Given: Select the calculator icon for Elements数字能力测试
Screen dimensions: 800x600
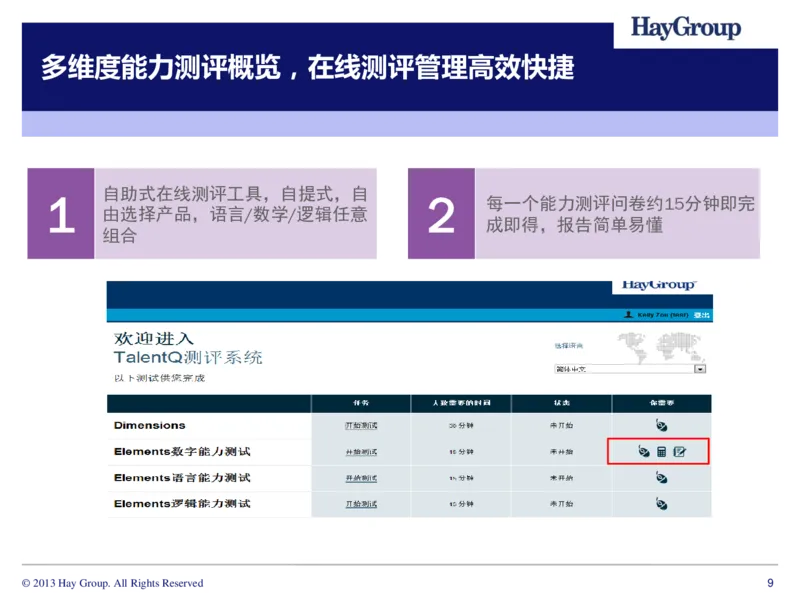Looking at the screenshot, I should [662, 452].
